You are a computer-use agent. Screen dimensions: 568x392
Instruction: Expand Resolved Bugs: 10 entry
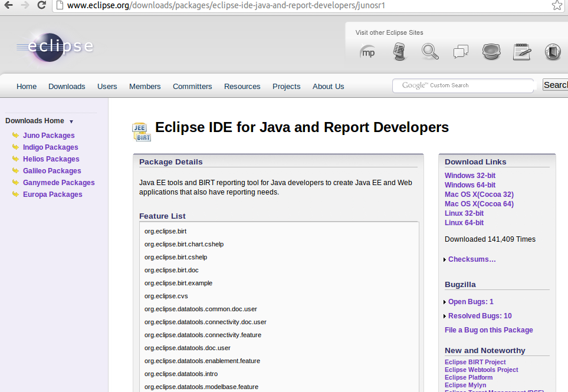point(479,316)
